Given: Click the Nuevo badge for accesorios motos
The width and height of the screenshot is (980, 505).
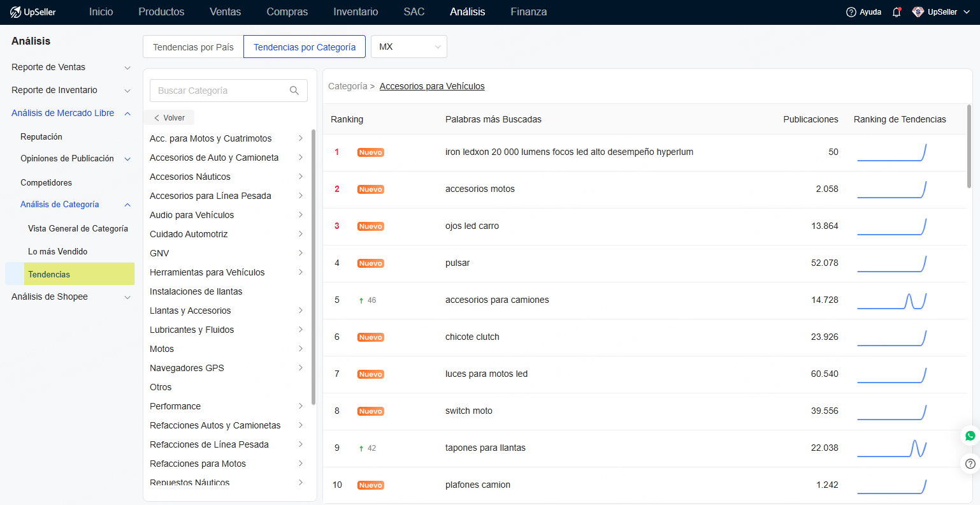Looking at the screenshot, I should tap(371, 189).
